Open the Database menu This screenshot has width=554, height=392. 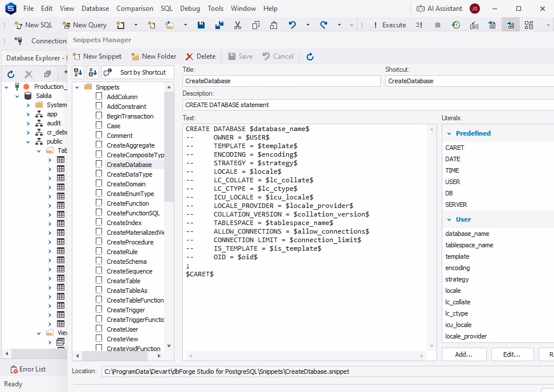click(95, 9)
